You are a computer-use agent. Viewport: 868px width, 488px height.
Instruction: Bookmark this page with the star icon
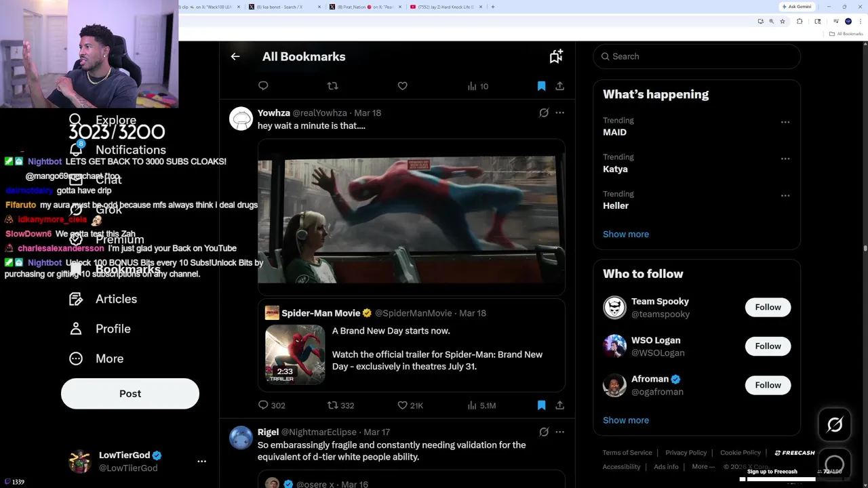tap(782, 22)
